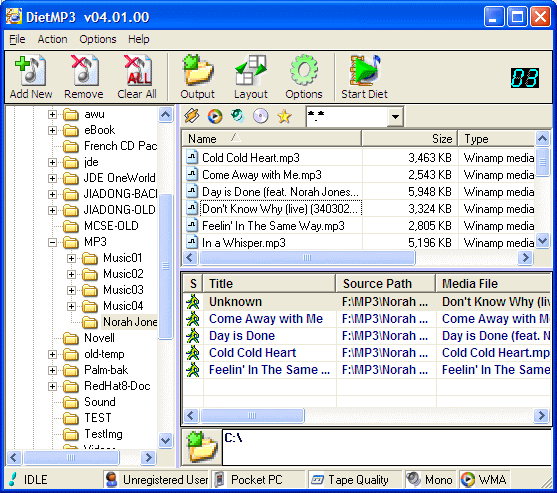Collapse the MP3 folder node
The width and height of the screenshot is (557, 493).
pyautogui.click(x=52, y=242)
